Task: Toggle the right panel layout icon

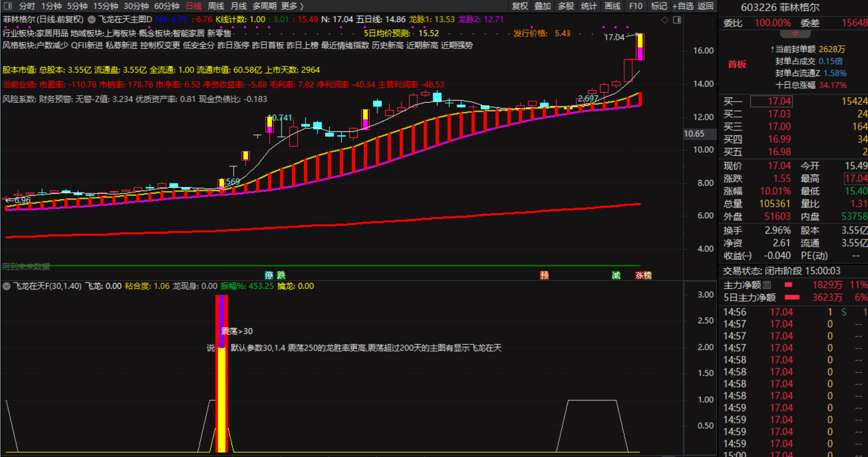Action: coord(677,20)
